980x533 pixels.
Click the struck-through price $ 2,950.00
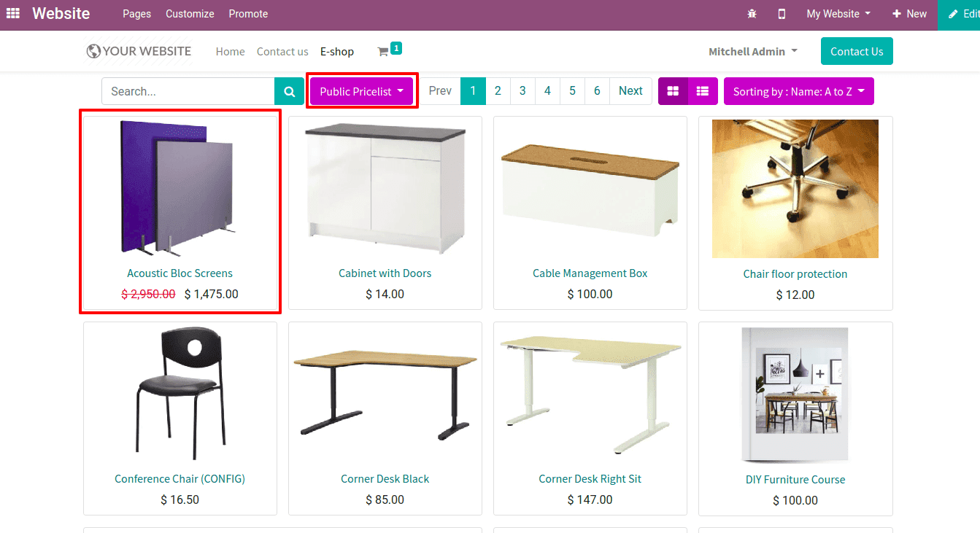pyautogui.click(x=148, y=295)
